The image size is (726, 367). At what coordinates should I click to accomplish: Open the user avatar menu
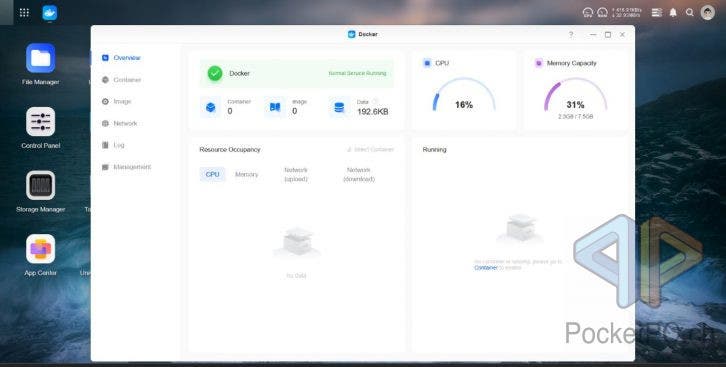pos(707,12)
